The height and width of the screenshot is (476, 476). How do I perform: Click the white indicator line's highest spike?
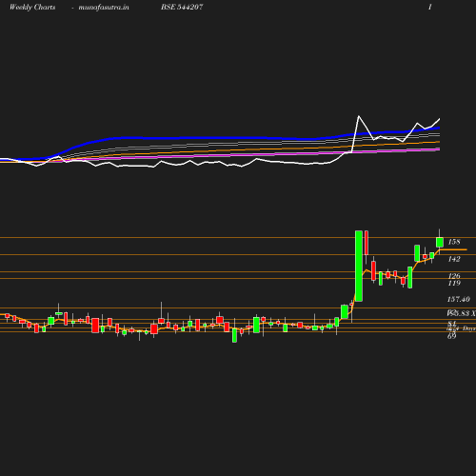pos(359,116)
